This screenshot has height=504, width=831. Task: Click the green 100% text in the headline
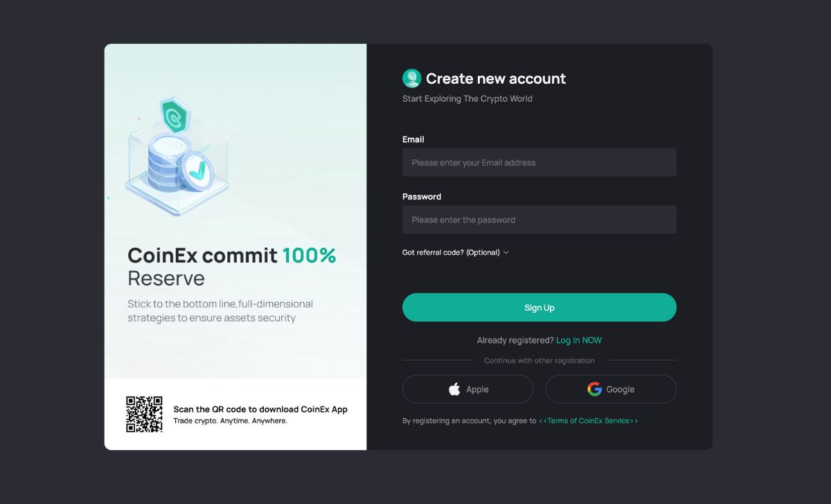(x=309, y=255)
